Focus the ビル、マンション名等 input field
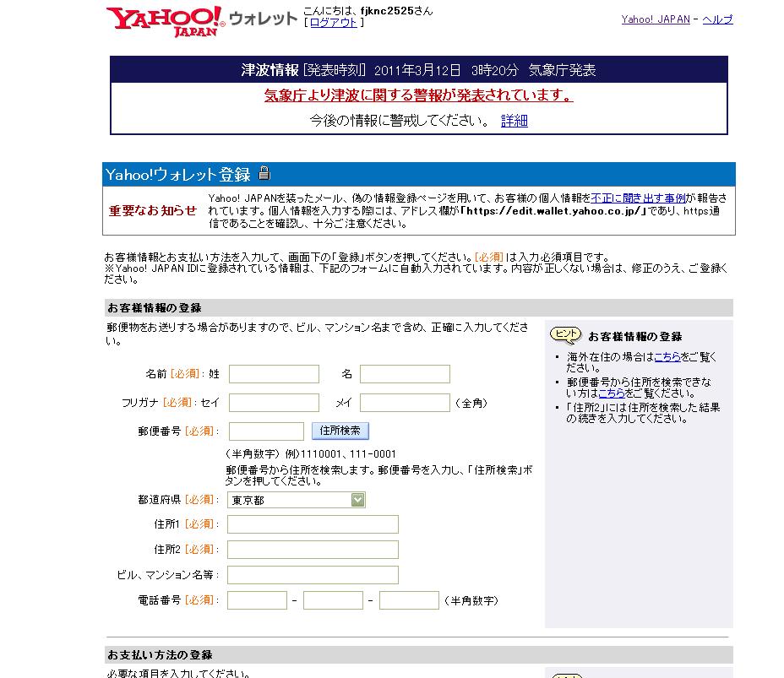Viewport: 784px width, 678px height. (x=313, y=575)
